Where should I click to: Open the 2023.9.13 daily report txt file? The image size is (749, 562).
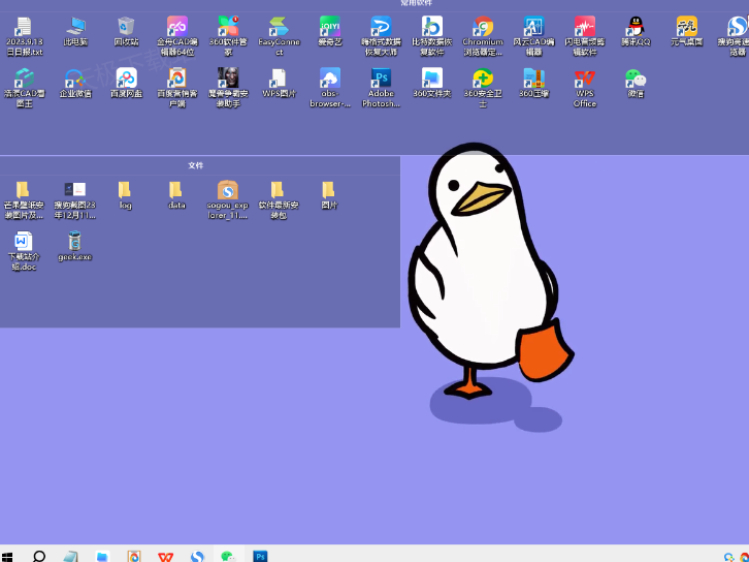pyautogui.click(x=24, y=36)
